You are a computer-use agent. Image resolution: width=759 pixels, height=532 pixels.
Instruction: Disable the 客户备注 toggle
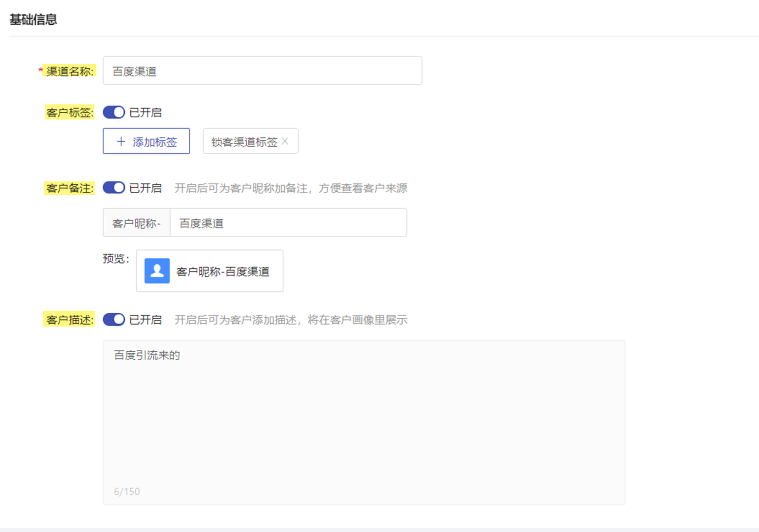click(x=114, y=188)
